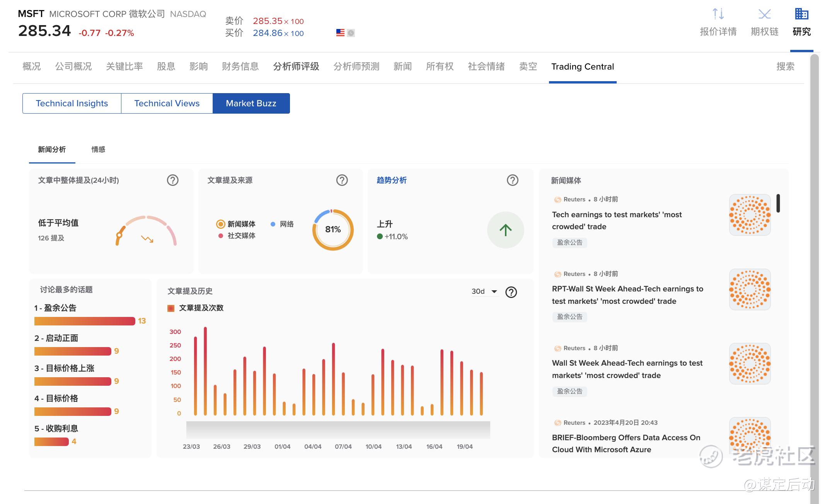
Task: Toggle the 网络 legend item
Action: tap(282, 224)
